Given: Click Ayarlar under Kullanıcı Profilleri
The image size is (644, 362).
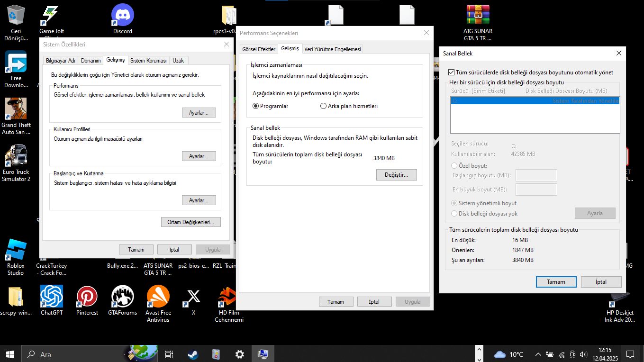Looking at the screenshot, I should [x=199, y=156].
